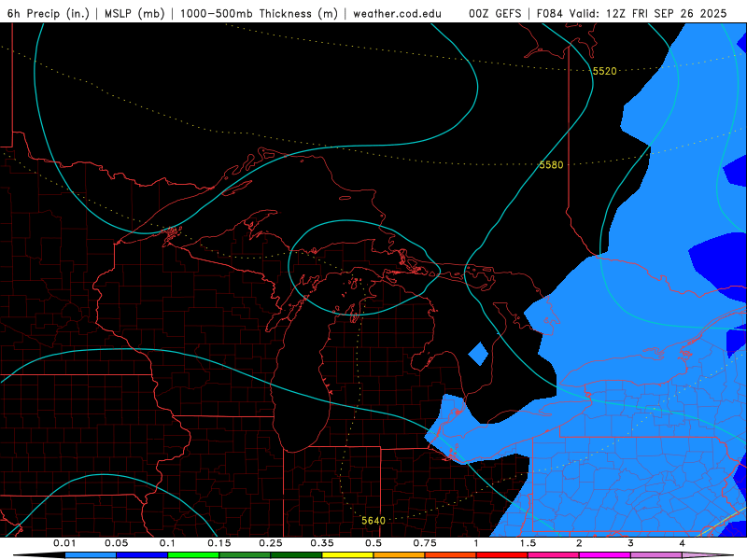Click the '00Z GEFS' model run label
The image size is (747, 560).
(495, 13)
